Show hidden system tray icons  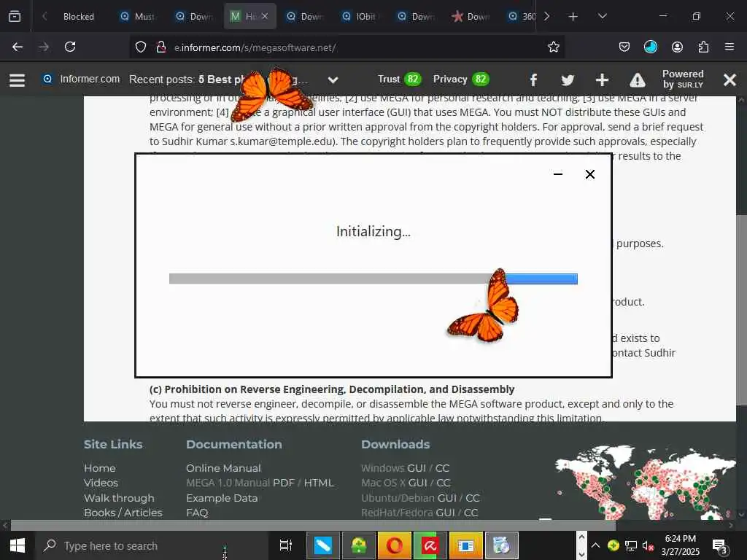point(595,545)
